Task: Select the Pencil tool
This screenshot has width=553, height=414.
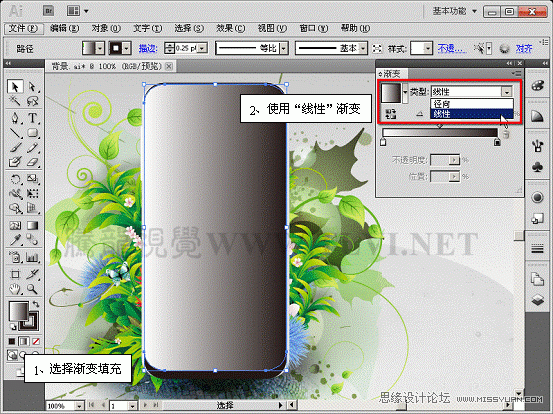Action: (32, 147)
